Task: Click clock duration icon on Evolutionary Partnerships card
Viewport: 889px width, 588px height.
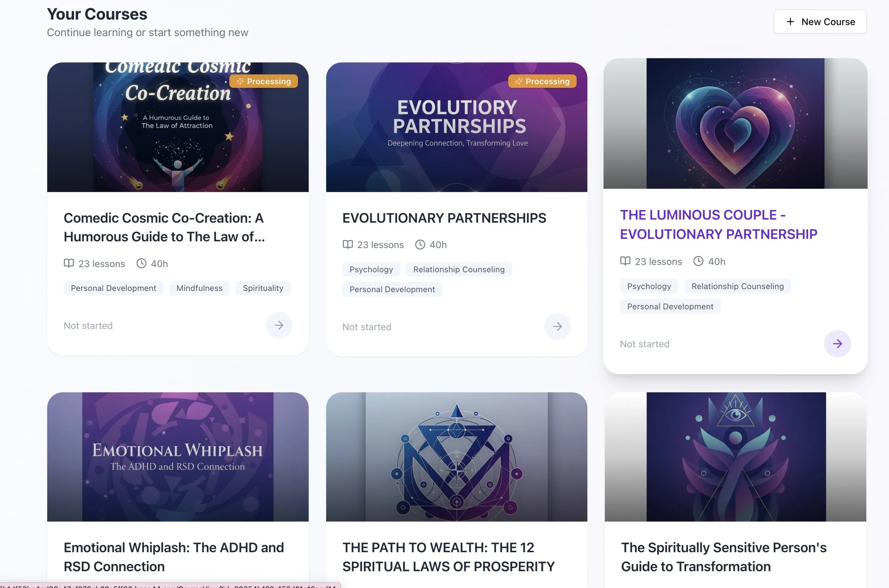Action: 420,244
